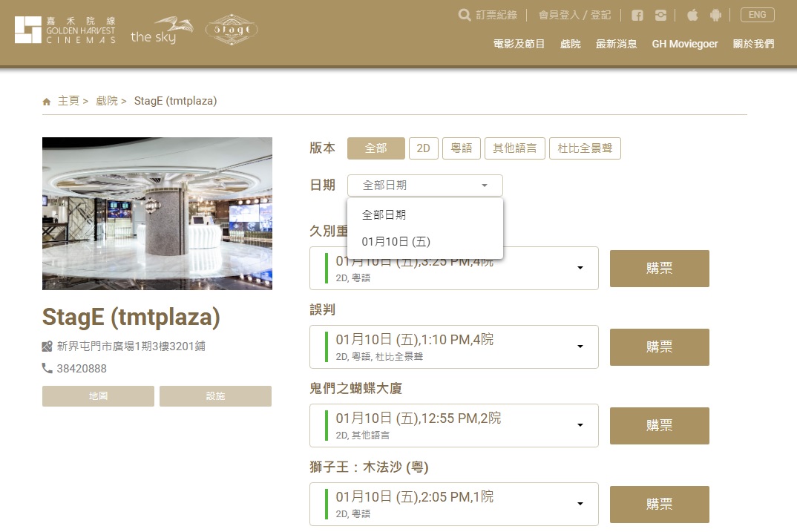
Task: Click the home icon in breadcrumb
Action: click(x=47, y=102)
